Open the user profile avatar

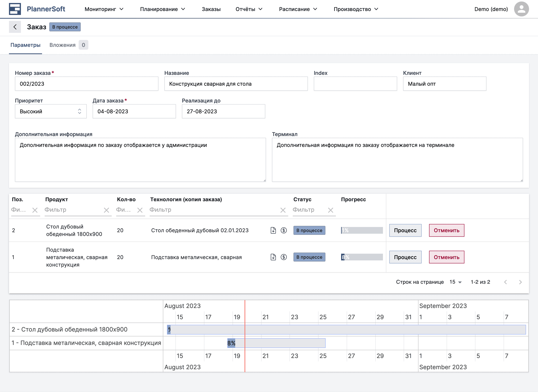pyautogui.click(x=521, y=9)
